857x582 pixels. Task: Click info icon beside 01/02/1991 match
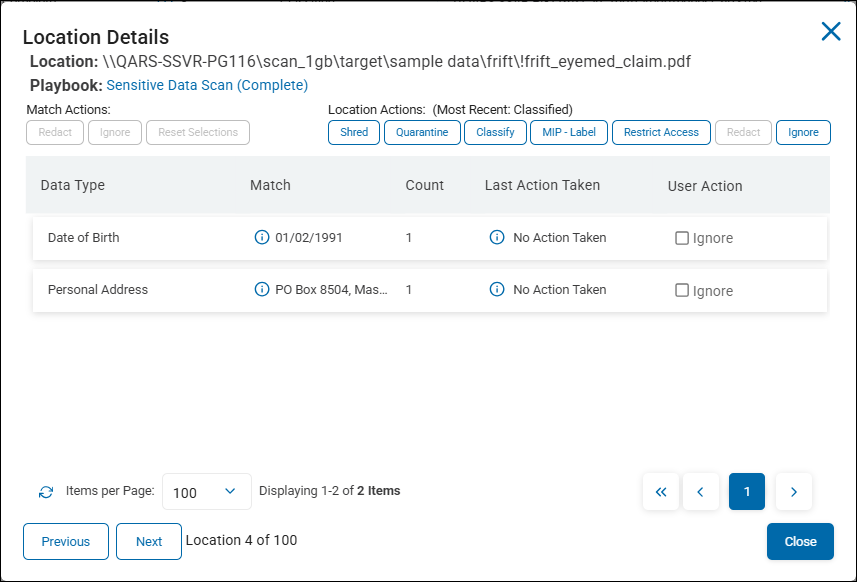click(262, 238)
